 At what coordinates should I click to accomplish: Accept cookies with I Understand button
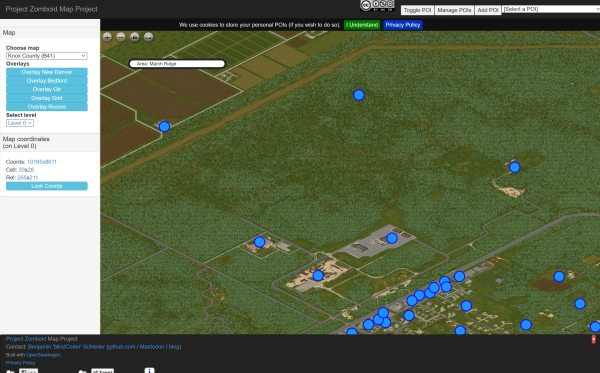pos(362,25)
